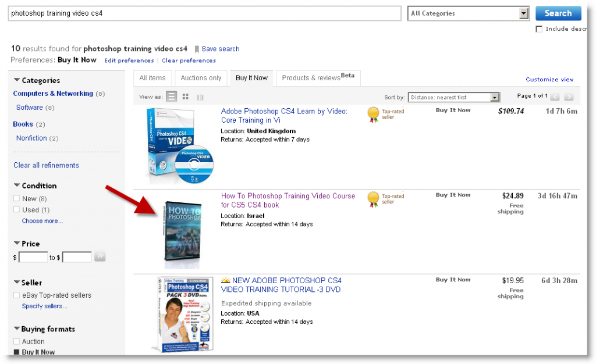Open Products & reviews Beta tab
The width and height of the screenshot is (596, 364).
[318, 78]
